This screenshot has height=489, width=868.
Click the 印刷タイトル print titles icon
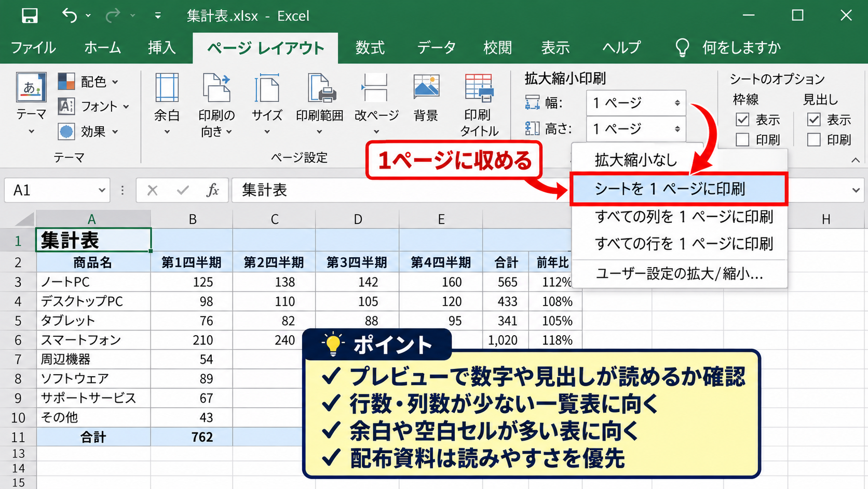479,88
